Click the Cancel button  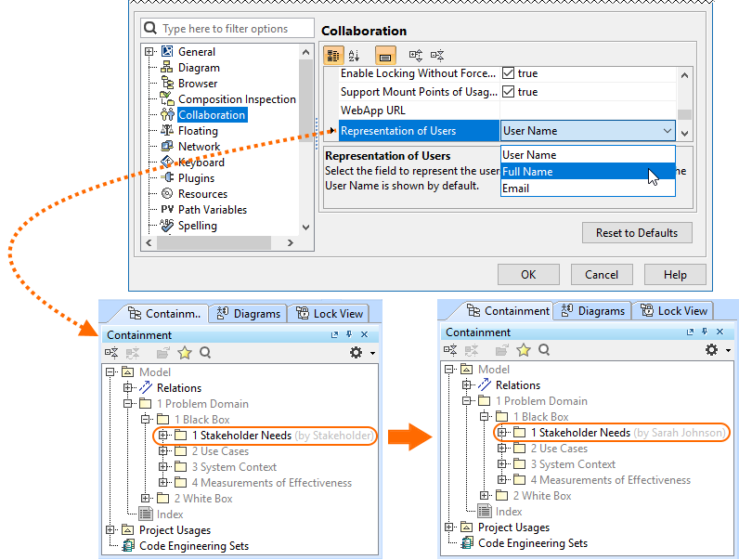[x=602, y=274]
